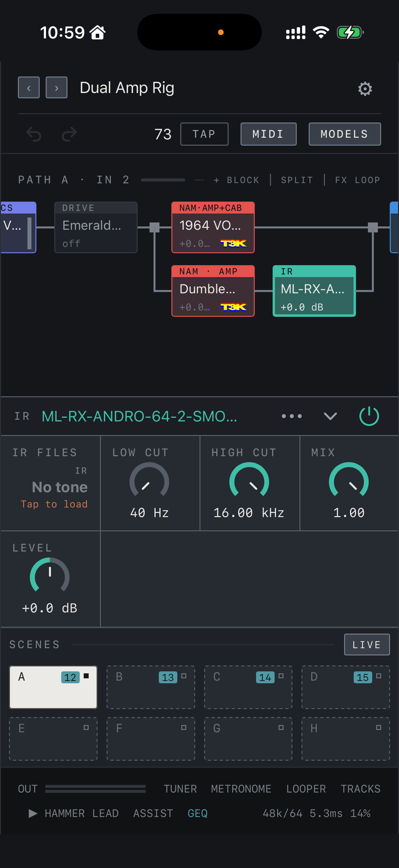Choose FX LOOP in path options
Screen dimensions: 399x868
[358, 180]
